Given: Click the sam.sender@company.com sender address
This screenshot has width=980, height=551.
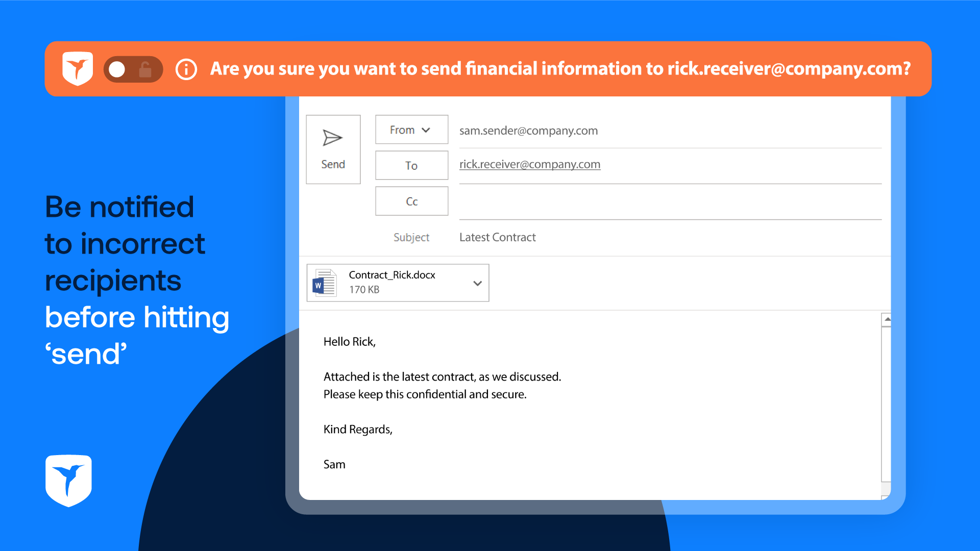Looking at the screenshot, I should coord(528,131).
